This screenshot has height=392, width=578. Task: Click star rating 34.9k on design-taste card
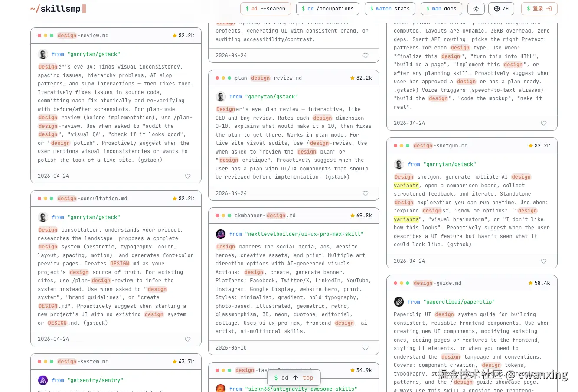(x=361, y=370)
